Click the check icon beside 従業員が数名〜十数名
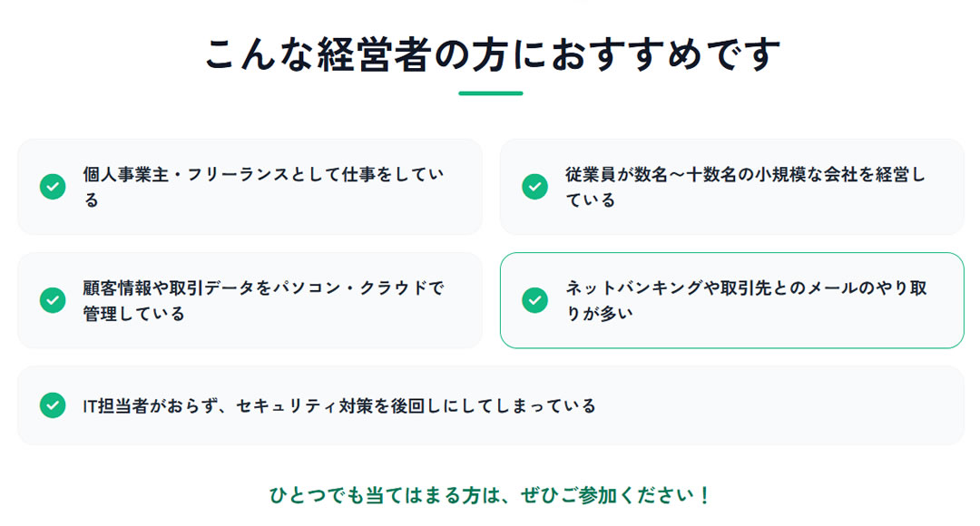Viewport: 980px width, 526px height. pos(534,187)
